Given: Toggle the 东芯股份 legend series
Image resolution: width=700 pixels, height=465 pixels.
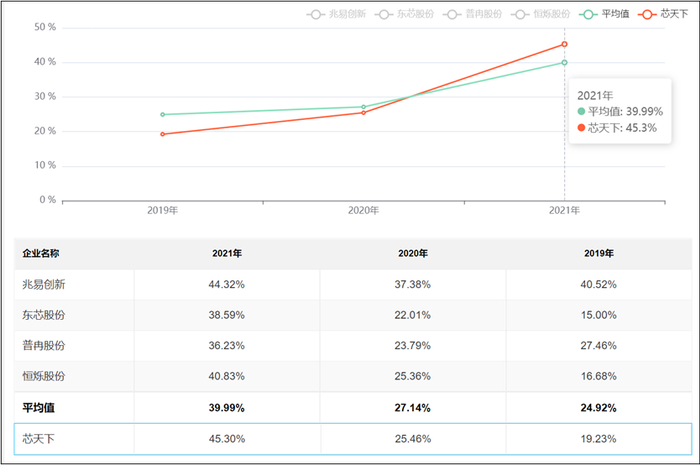Looking at the screenshot, I should point(404,14).
